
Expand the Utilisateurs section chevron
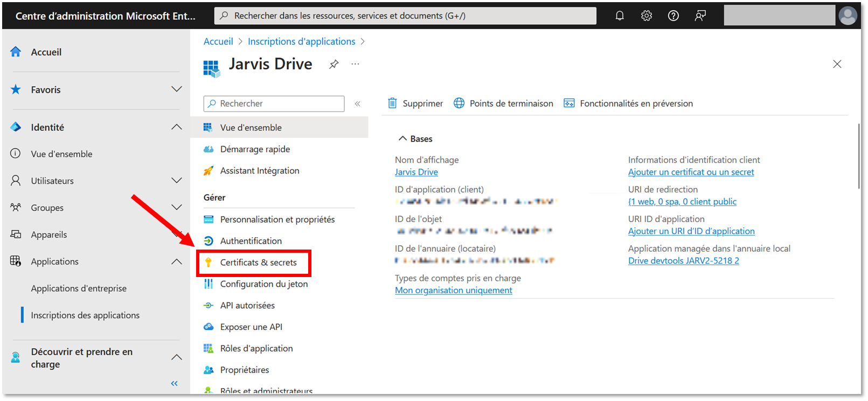pos(176,181)
